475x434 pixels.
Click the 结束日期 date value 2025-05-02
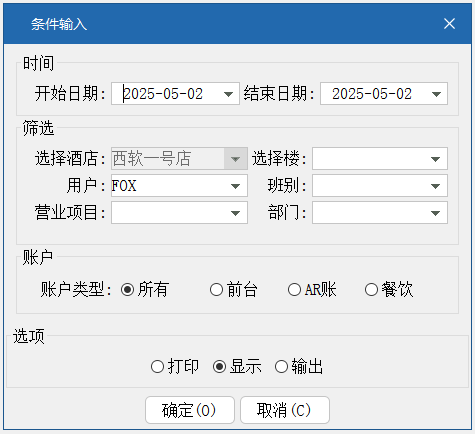coord(372,94)
